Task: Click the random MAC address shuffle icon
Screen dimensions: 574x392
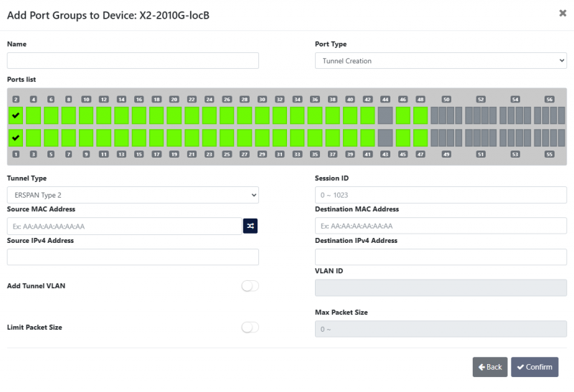Action: click(x=250, y=226)
